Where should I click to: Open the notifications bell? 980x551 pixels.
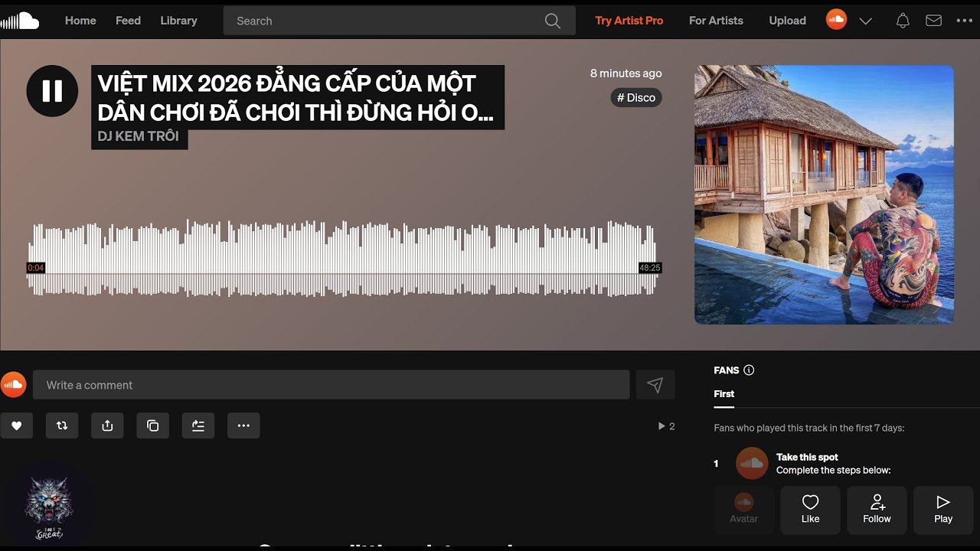click(x=903, y=21)
